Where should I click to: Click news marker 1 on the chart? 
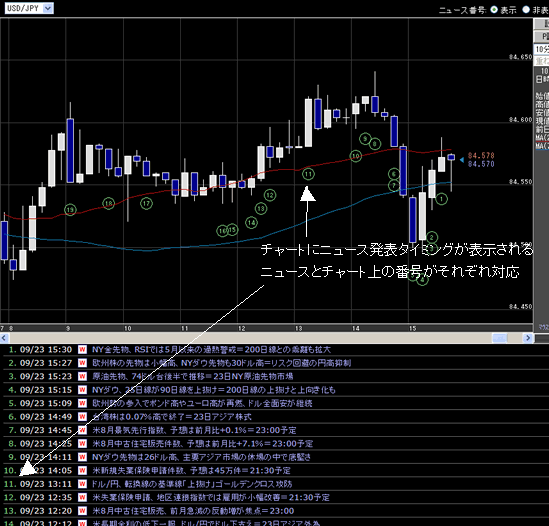pyautogui.click(x=442, y=199)
